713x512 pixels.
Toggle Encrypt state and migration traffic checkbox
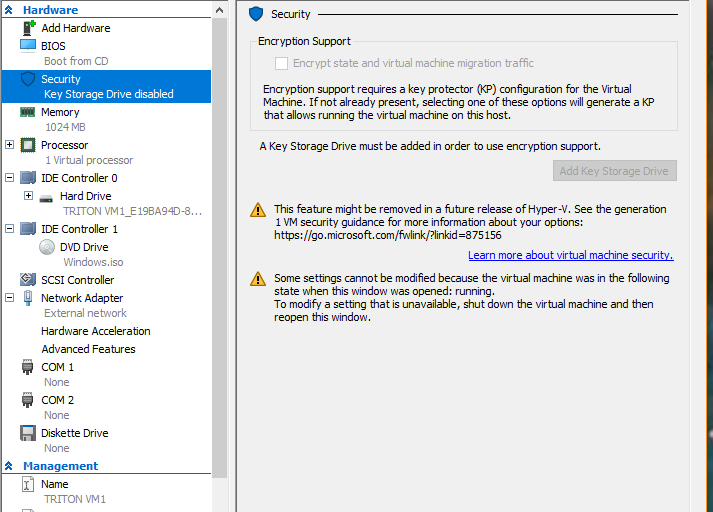pos(281,63)
